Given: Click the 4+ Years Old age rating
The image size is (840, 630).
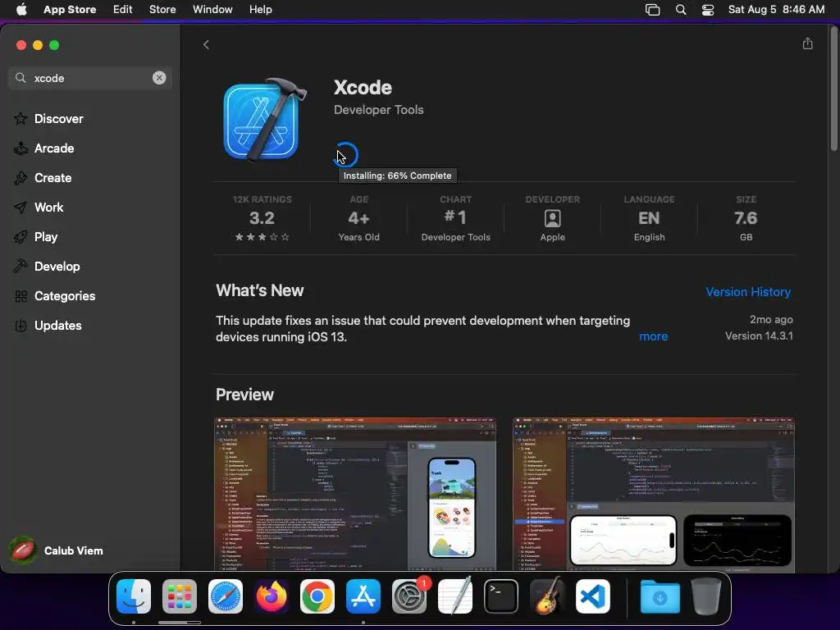Looking at the screenshot, I should click(x=359, y=218).
